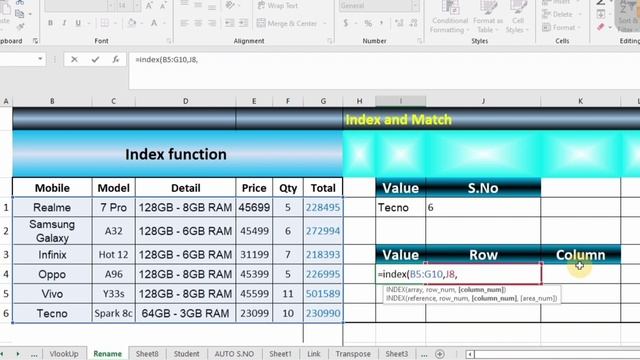Select Total cell 501589

tap(323, 294)
